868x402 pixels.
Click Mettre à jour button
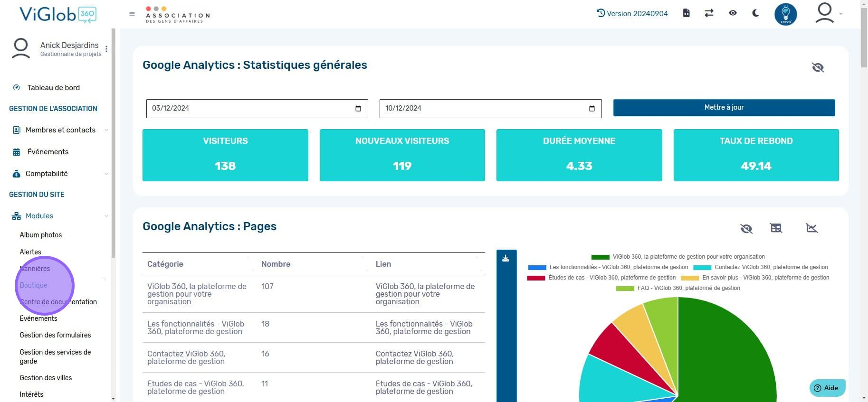point(724,107)
